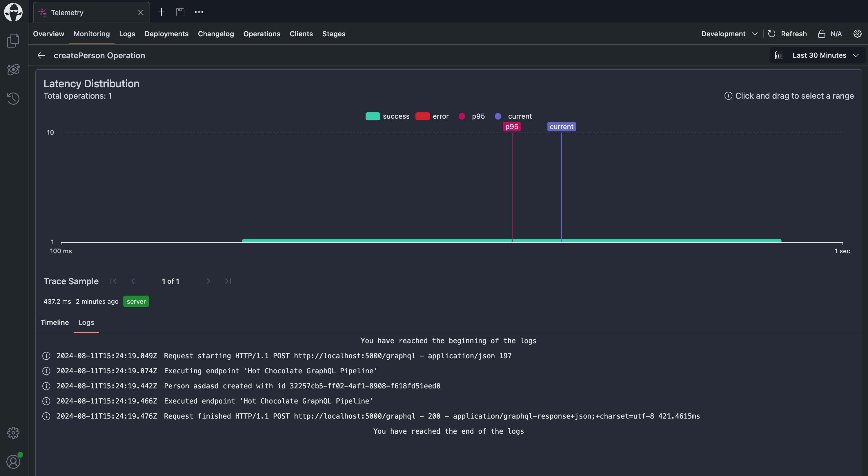868x476 pixels.
Task: Expand the Development stage dropdown
Action: 729,34
